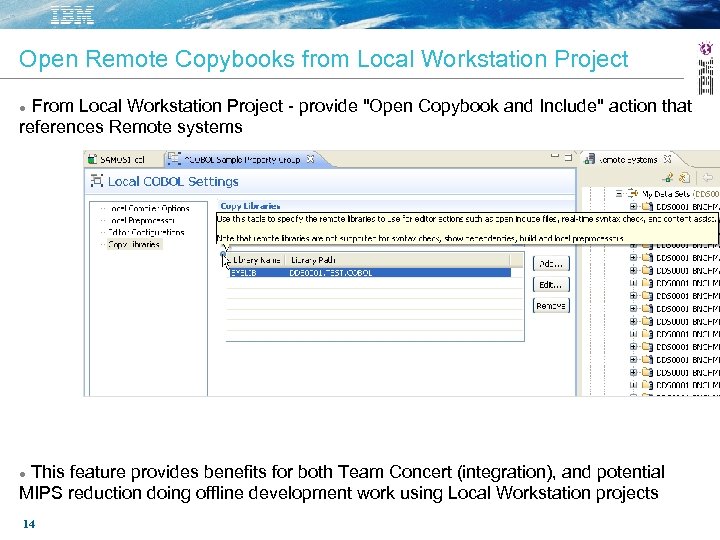This screenshot has width=720, height=540.
Task: Click the first Remote Systems toolbar icon
Action: pos(668,178)
